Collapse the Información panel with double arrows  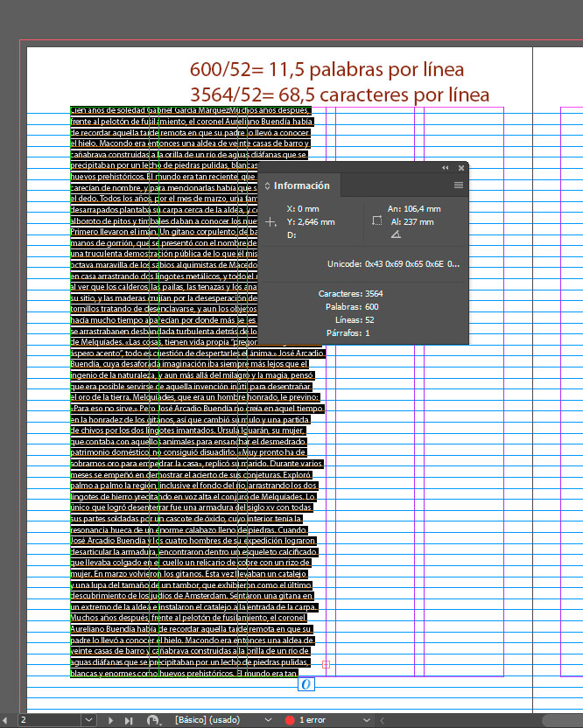click(x=445, y=167)
